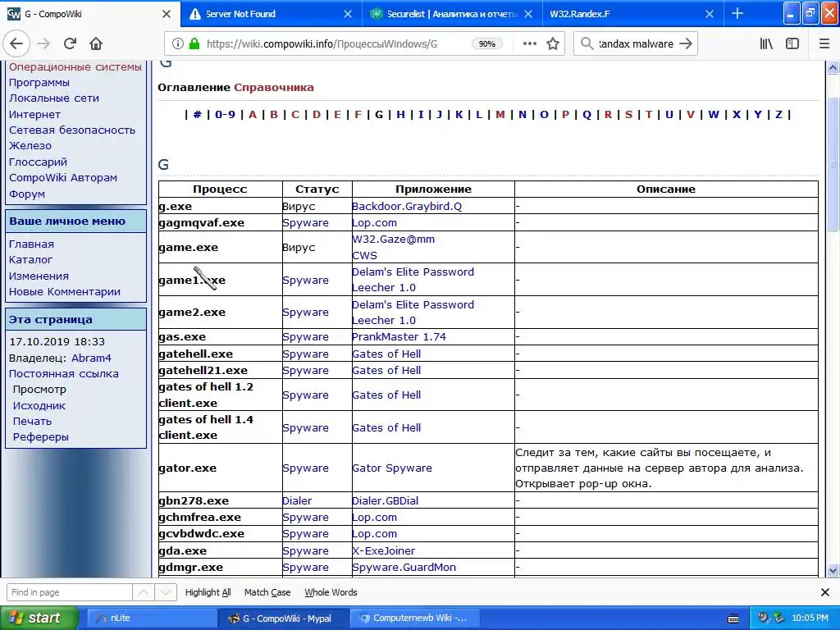The height and width of the screenshot is (630, 840).
Task: Open Глоссарий sidebar link
Action: (x=38, y=162)
